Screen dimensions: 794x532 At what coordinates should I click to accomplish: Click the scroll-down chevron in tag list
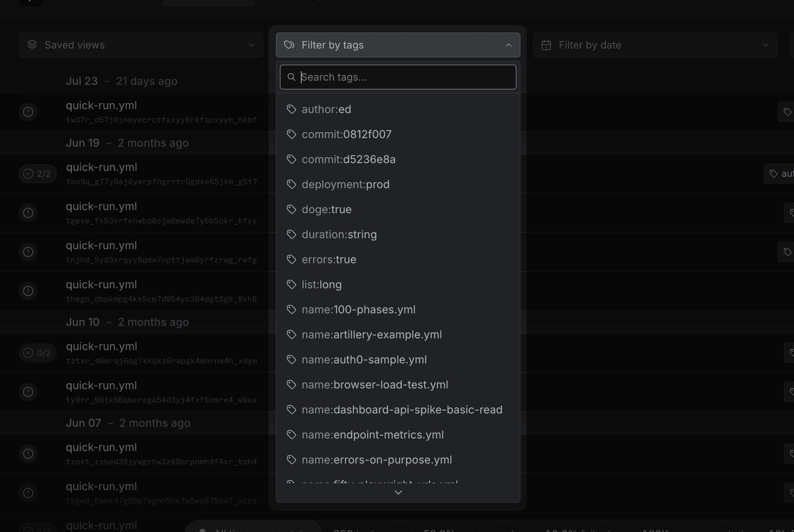coord(398,492)
